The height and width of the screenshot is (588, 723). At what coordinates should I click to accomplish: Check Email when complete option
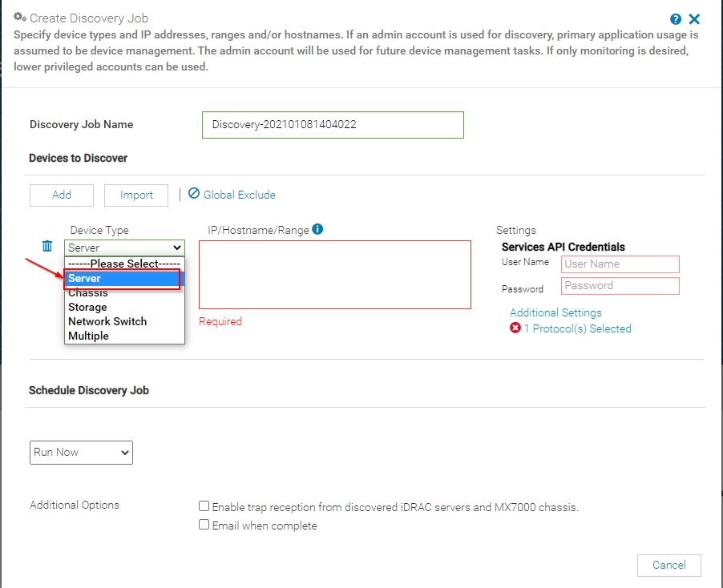click(x=204, y=525)
